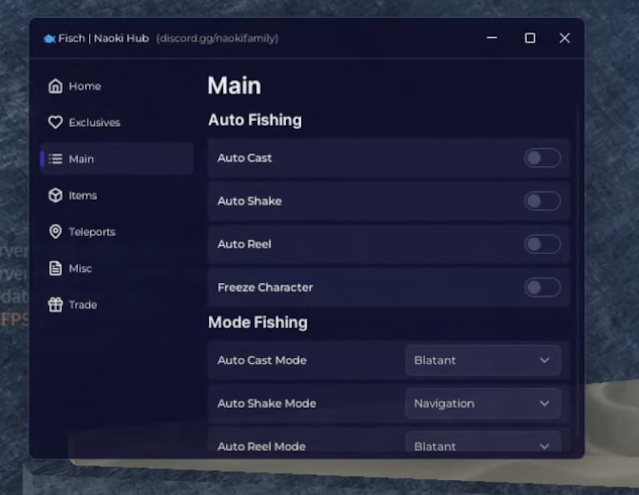Viewport: 639px width, 495px height.
Task: Enable the Auto Cast toggle
Action: [542, 158]
